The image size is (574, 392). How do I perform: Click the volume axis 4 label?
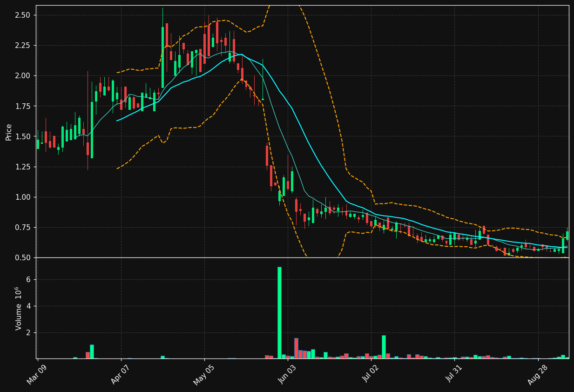(28, 306)
